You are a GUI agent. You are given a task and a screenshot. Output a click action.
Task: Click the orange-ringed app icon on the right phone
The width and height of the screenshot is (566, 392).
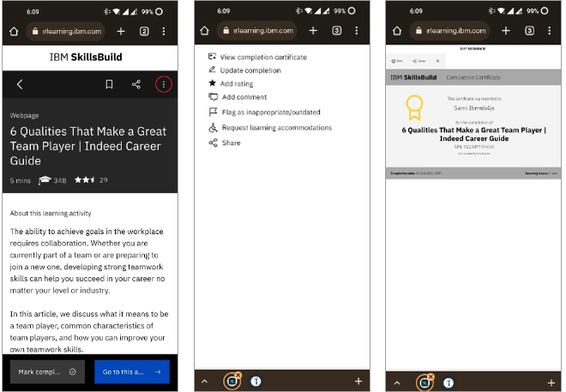click(x=424, y=383)
